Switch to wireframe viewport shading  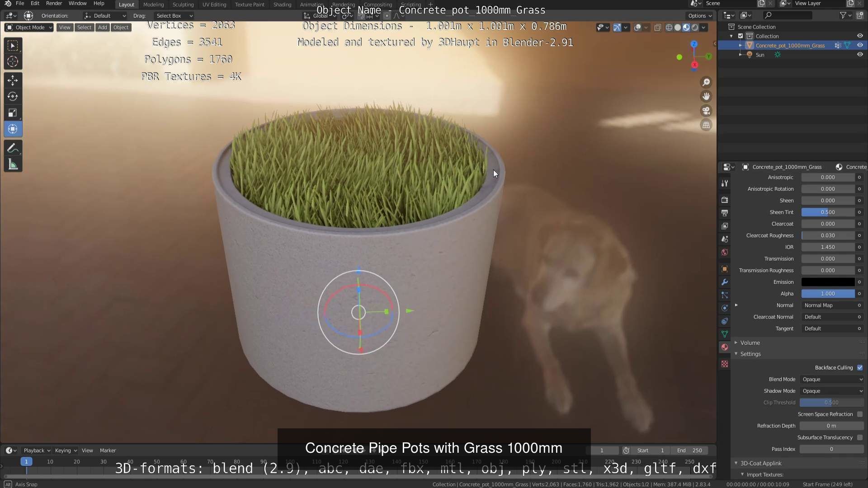tap(669, 28)
